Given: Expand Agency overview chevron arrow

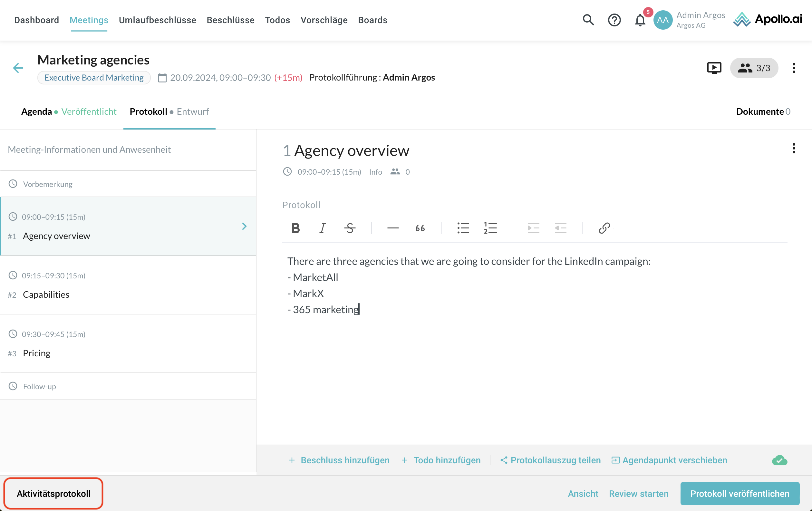Looking at the screenshot, I should 245,226.
